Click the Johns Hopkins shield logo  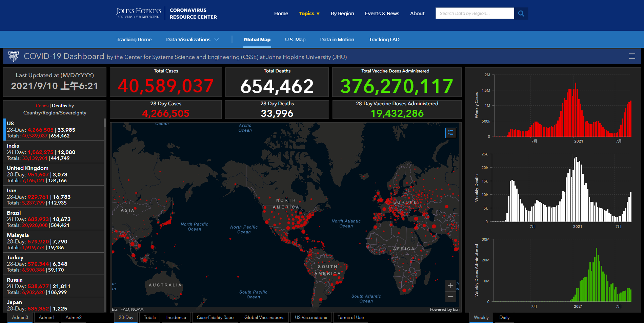point(14,56)
